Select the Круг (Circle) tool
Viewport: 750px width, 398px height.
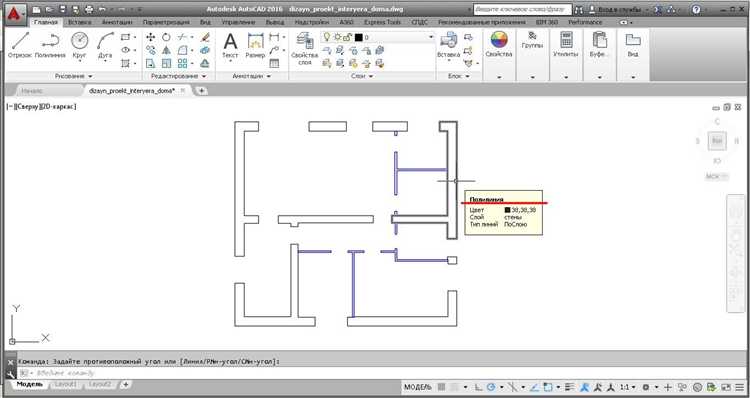pyautogui.click(x=79, y=45)
